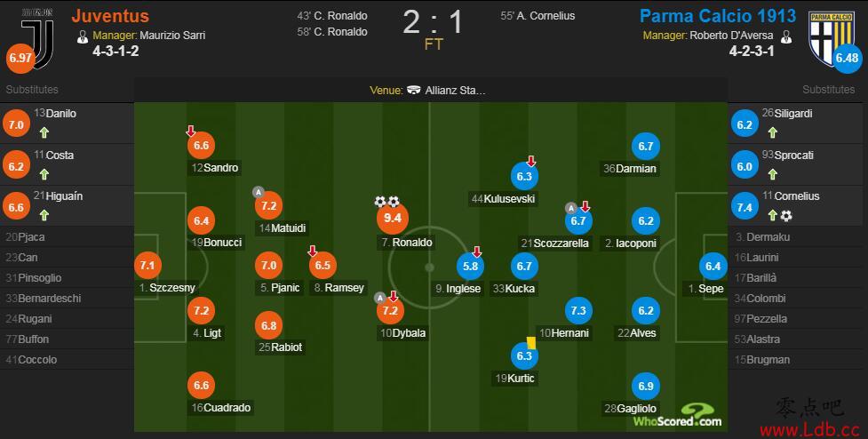Viewport: 868px width, 439px height.
Task: Click the Juventus club crest logo
Action: (37, 39)
